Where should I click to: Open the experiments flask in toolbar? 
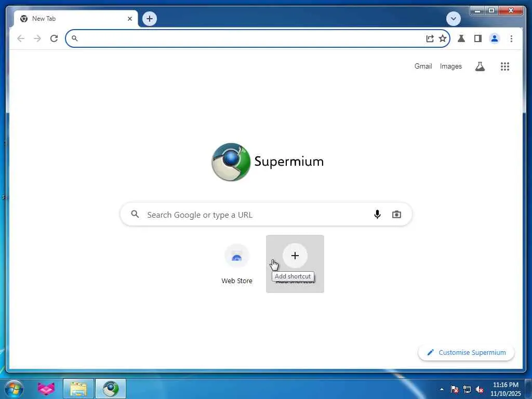pyautogui.click(x=461, y=38)
